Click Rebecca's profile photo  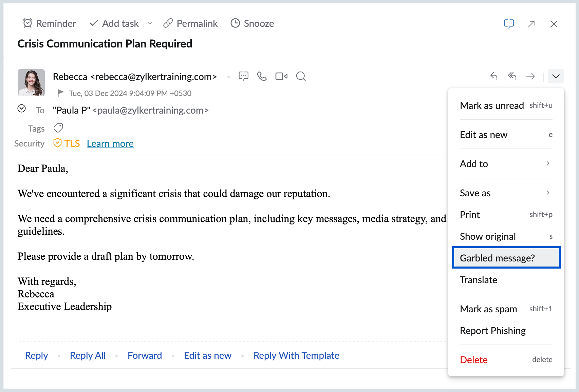point(31,83)
